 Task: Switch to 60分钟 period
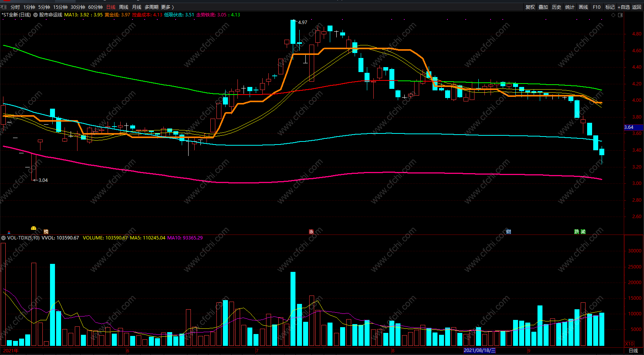pyautogui.click(x=95, y=7)
